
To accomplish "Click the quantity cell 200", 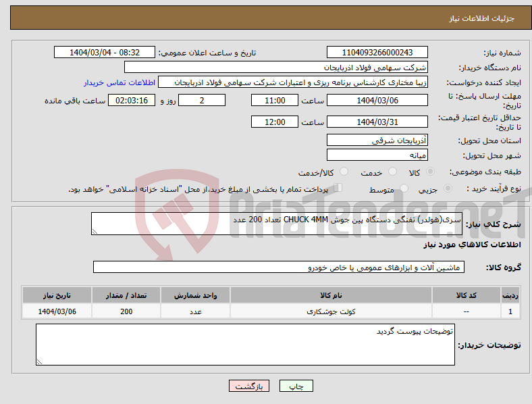I will tap(126, 311).
